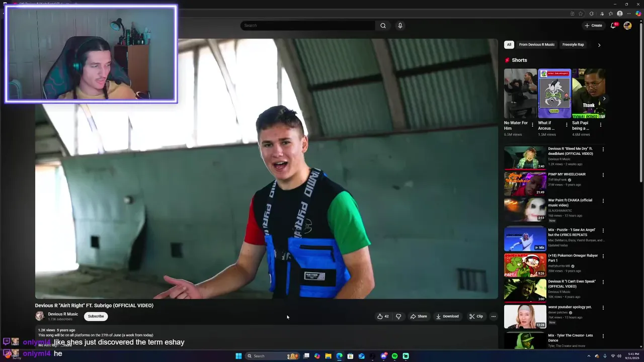This screenshot has height=362, width=644.
Task: Open War Paint ft CHAKA thumbnail
Action: tap(525, 209)
